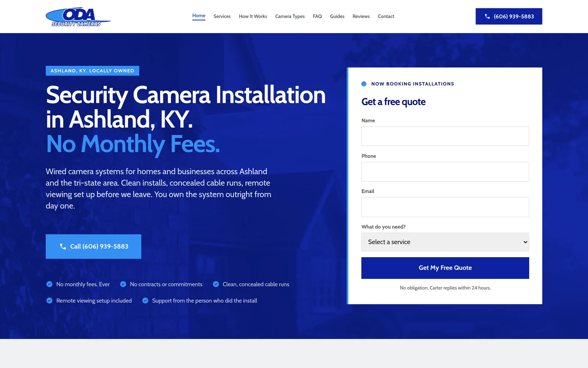Screen dimensions: 588x368
Task: Click the Wired camera systems description paragraph
Action: [x=158, y=189]
